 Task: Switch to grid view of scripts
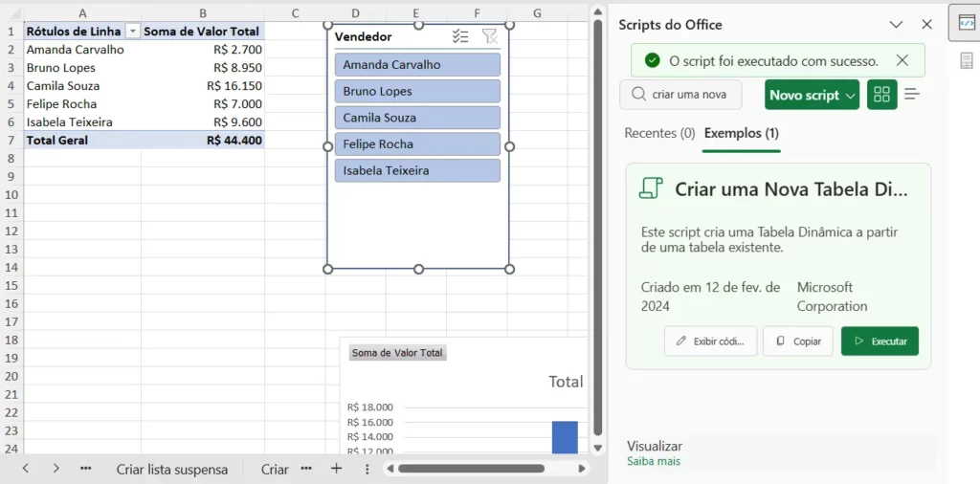click(x=881, y=95)
